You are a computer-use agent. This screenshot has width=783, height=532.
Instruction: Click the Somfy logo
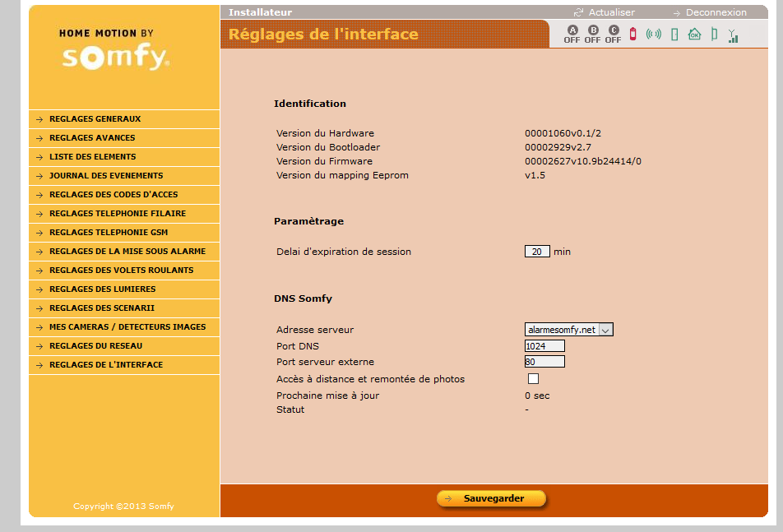coord(115,57)
